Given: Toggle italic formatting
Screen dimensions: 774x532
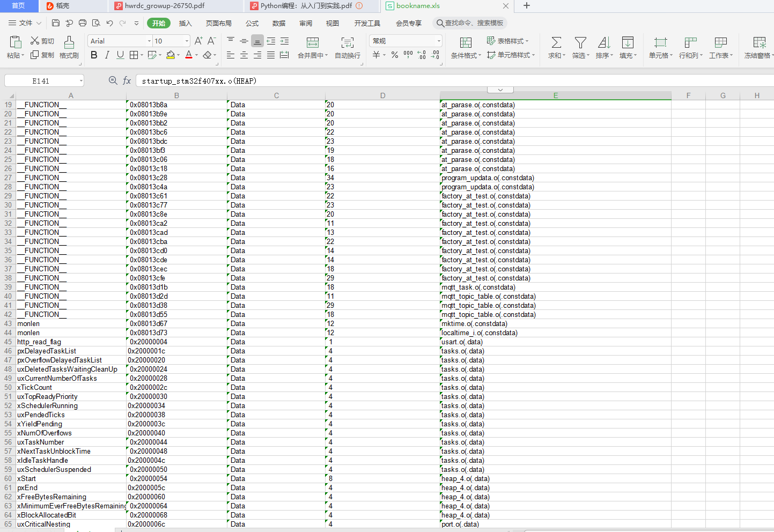Looking at the screenshot, I should coord(107,55).
